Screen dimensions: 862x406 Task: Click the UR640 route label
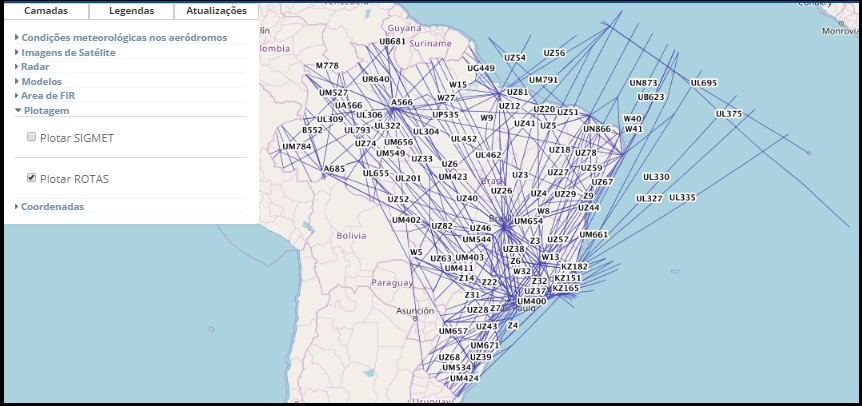coord(376,79)
